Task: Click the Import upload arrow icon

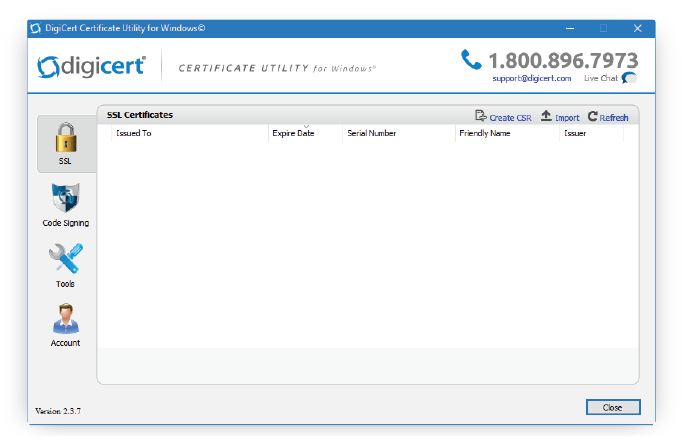Action: (546, 116)
